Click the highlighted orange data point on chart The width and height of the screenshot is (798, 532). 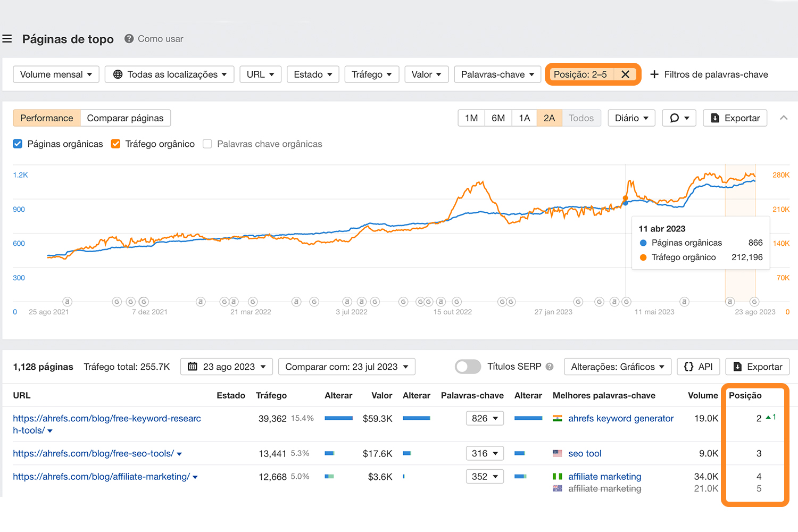[x=625, y=198]
